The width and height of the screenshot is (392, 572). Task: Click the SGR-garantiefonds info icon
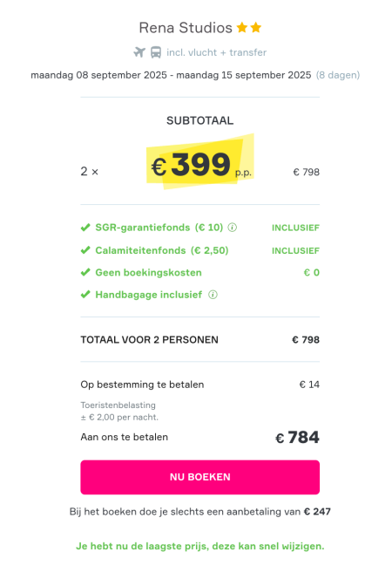coord(232,228)
